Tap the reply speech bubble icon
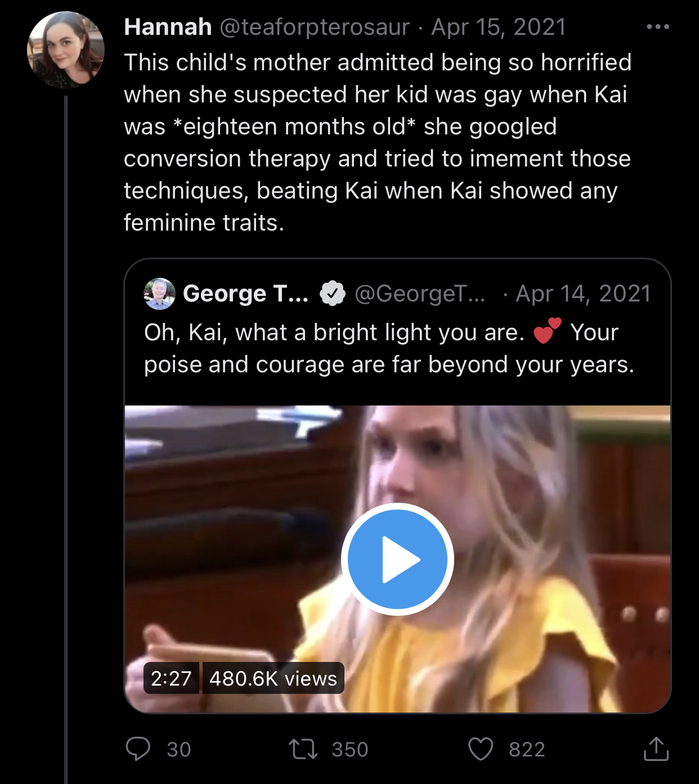 click(x=138, y=749)
